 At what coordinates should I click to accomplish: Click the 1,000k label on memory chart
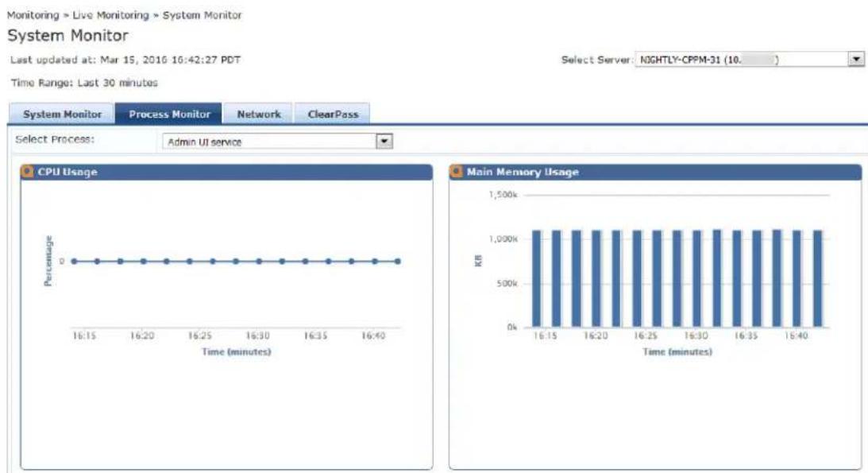pyautogui.click(x=503, y=238)
